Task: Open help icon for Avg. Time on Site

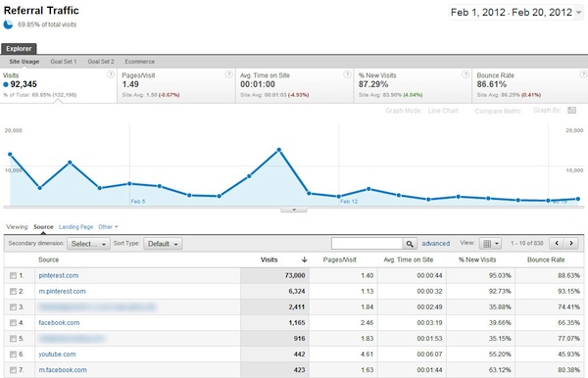Action: tap(347, 74)
